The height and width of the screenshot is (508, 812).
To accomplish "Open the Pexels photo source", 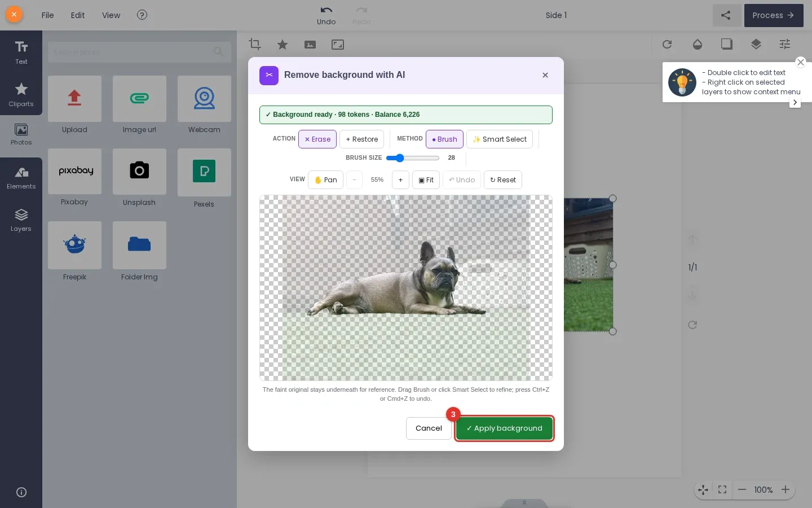I will (204, 172).
